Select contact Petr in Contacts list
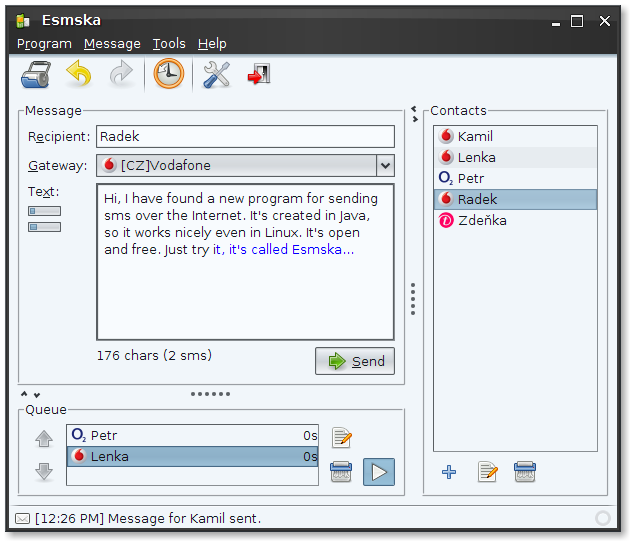Viewport: 630px width, 541px height. tap(515, 178)
